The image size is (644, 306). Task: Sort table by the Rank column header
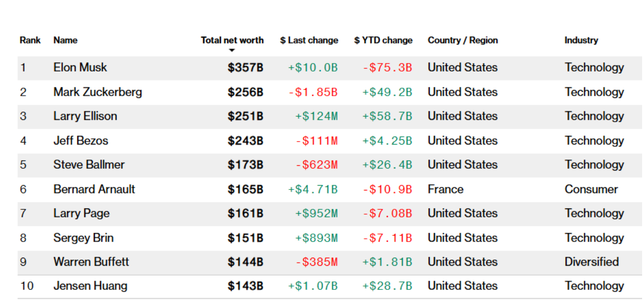30,40
